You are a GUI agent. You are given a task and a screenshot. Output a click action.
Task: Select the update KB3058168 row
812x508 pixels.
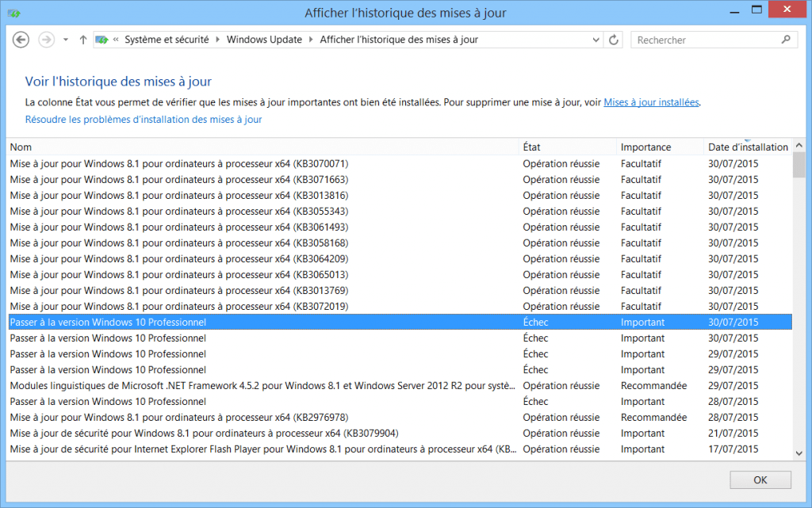pos(400,243)
